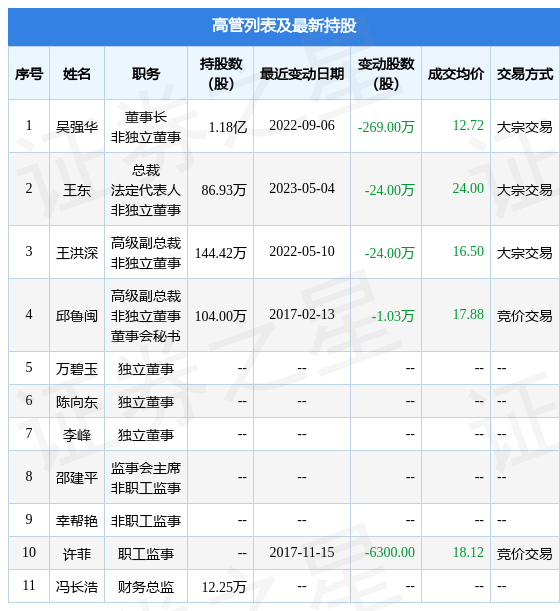This screenshot has height=611, width=560.
Task: Select the 序号 column header
Action: coord(29,74)
